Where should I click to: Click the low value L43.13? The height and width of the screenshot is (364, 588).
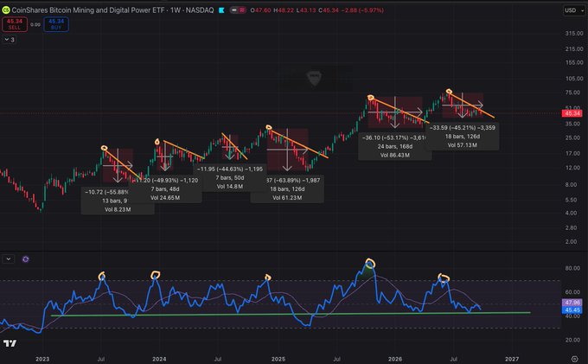[306, 10]
